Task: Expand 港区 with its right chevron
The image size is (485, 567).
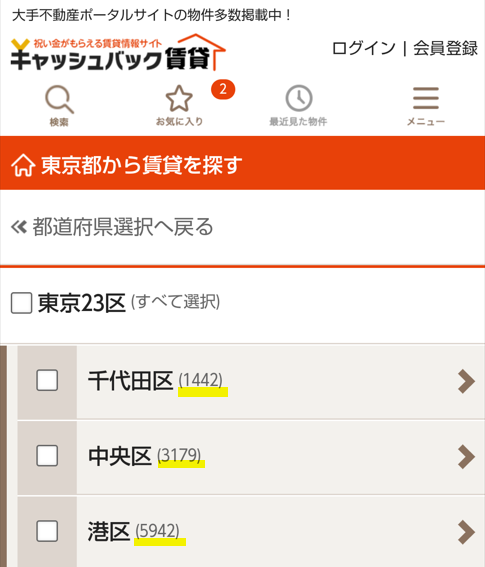Action: pyautogui.click(x=466, y=532)
